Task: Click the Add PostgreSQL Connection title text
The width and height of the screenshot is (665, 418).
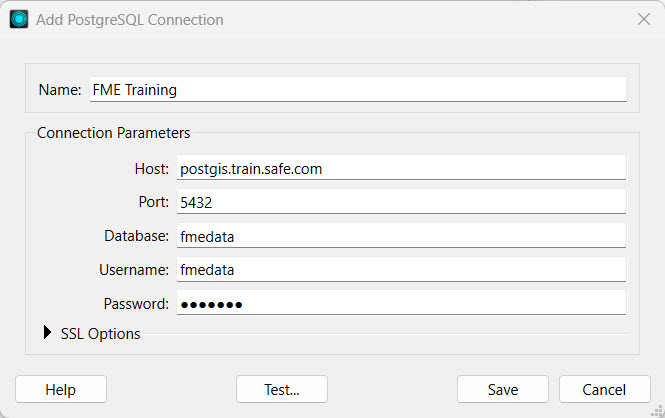Action: (130, 20)
